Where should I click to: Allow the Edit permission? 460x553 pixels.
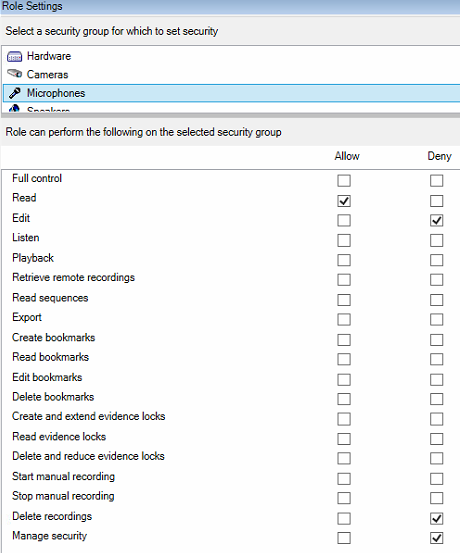(344, 220)
